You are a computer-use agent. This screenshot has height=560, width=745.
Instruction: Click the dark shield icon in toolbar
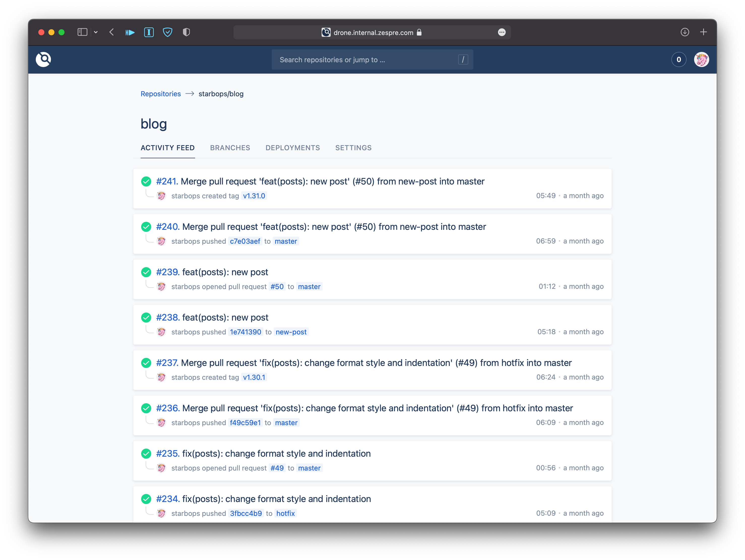click(186, 32)
